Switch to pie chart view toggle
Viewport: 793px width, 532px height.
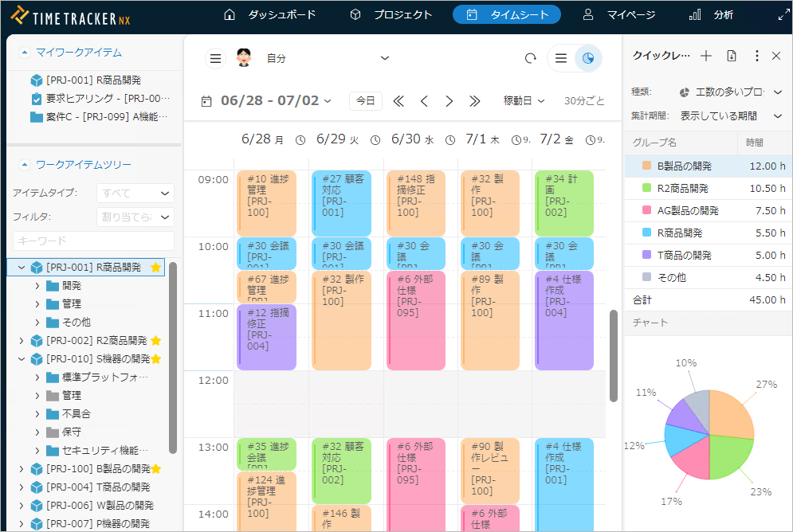(588, 58)
